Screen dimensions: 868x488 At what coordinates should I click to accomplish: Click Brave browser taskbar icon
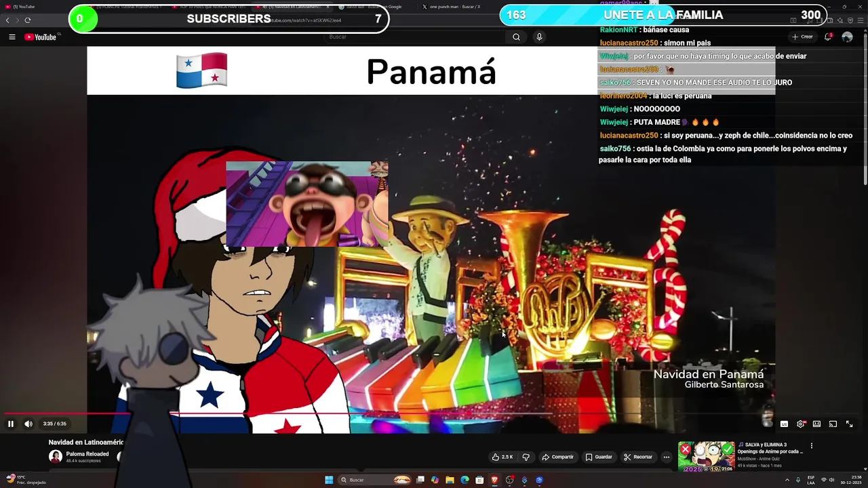click(x=494, y=480)
